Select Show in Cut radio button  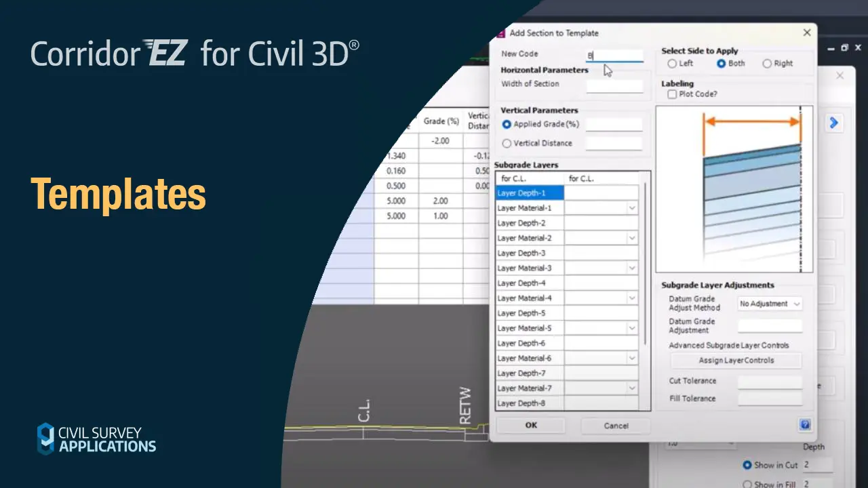coord(747,465)
